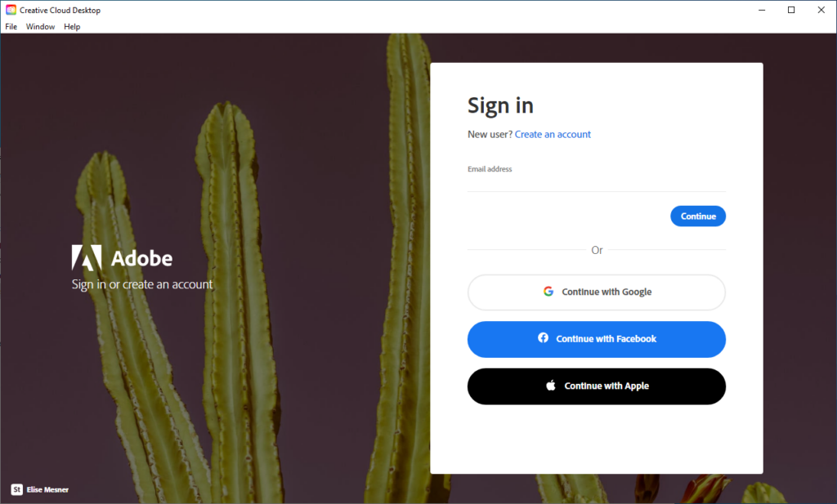Click the blue Continue button
Image resolution: width=837 pixels, height=504 pixels.
coord(698,216)
